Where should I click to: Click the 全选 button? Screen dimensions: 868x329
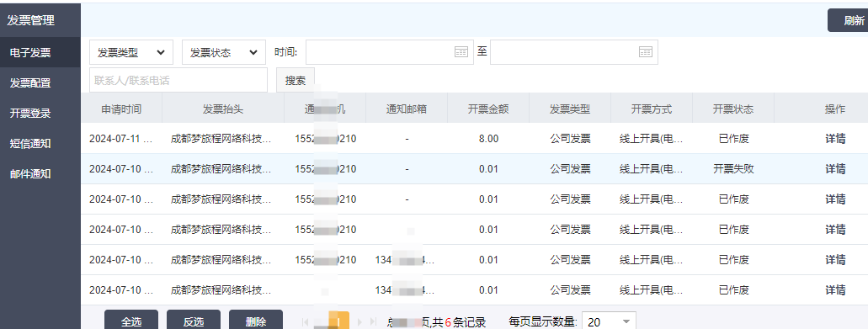click(x=131, y=321)
